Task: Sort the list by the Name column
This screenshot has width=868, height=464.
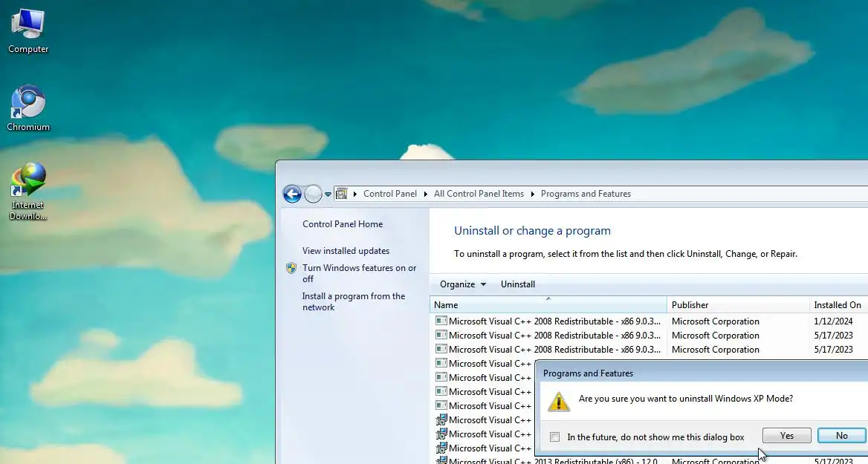Action: 548,304
